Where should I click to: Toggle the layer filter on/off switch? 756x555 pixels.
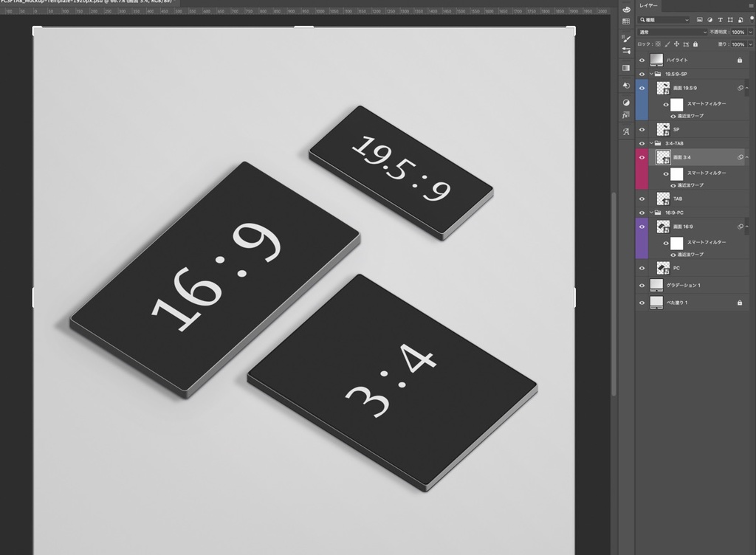coord(752,20)
